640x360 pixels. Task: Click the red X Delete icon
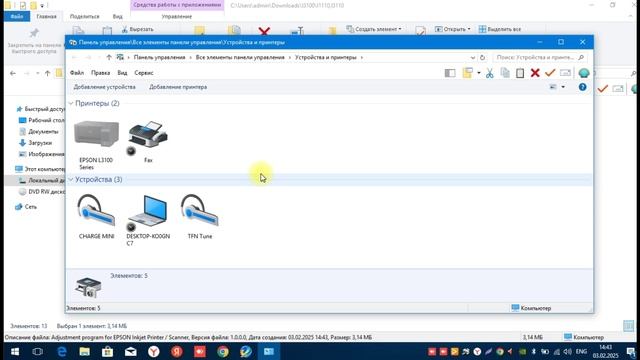535,73
